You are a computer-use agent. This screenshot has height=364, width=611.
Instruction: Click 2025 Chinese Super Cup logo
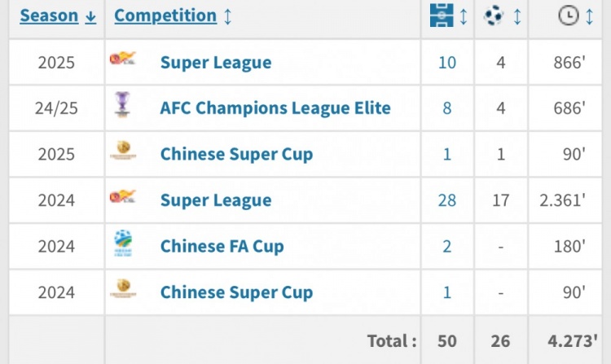tap(123, 153)
